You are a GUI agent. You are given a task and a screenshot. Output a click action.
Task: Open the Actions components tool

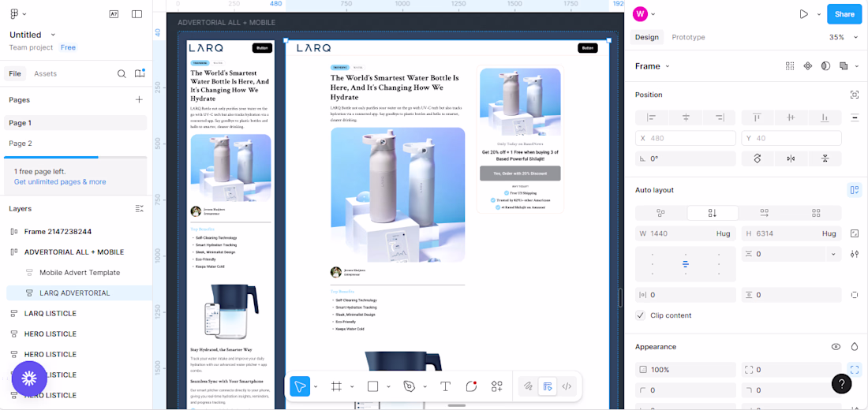coord(496,386)
